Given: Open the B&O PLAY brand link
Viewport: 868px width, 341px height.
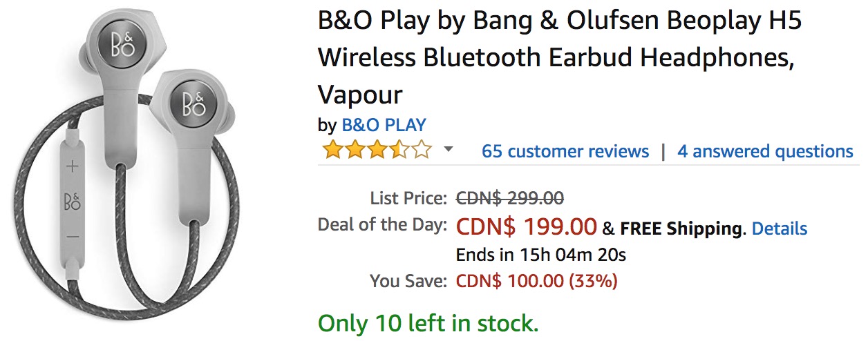Looking at the screenshot, I should click(384, 126).
